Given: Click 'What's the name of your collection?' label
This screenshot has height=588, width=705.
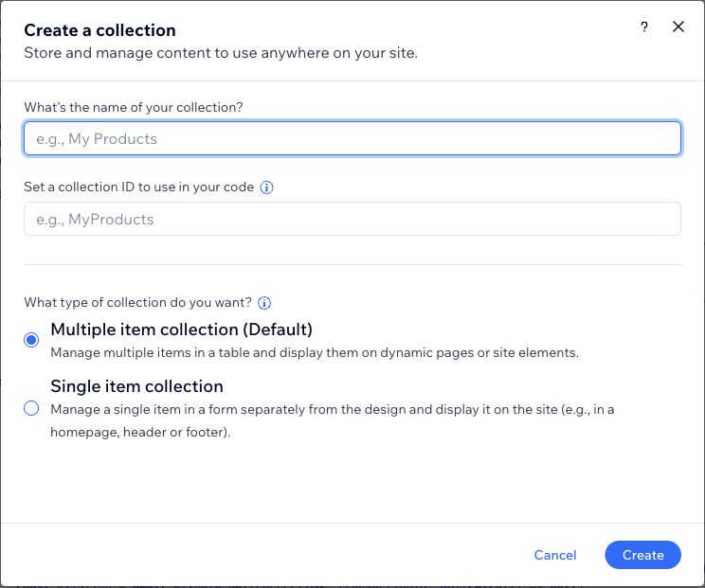Looking at the screenshot, I should pos(134,107).
